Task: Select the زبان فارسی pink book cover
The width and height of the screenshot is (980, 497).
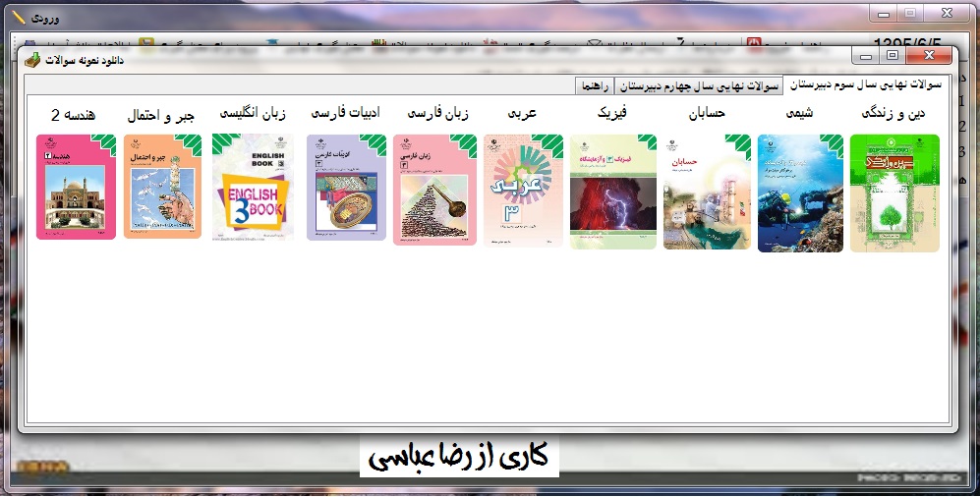Action: pos(435,190)
